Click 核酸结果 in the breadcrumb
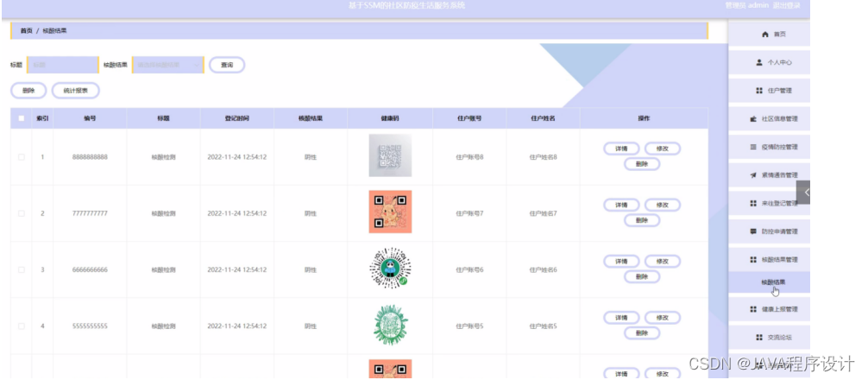The width and height of the screenshot is (868, 380). pyautogui.click(x=55, y=31)
